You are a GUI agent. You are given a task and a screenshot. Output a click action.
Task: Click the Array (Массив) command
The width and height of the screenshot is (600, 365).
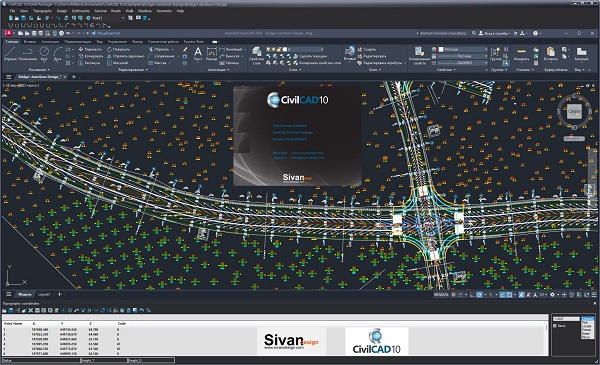157,63
